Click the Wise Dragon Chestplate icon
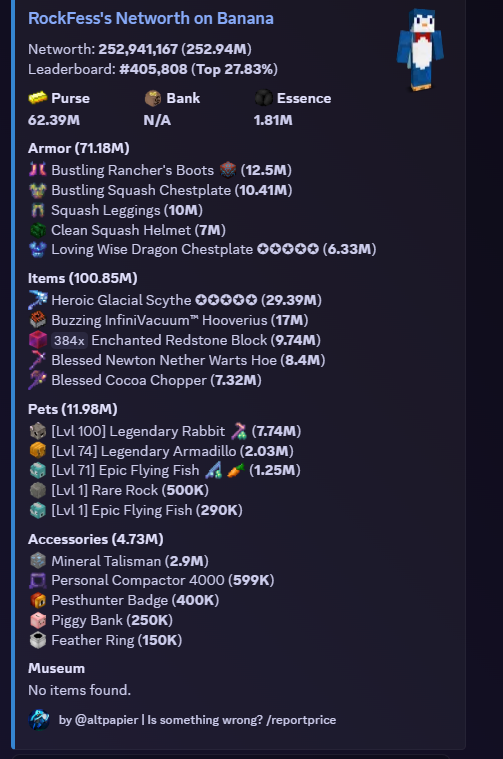This screenshot has width=503, height=759. click(38, 249)
